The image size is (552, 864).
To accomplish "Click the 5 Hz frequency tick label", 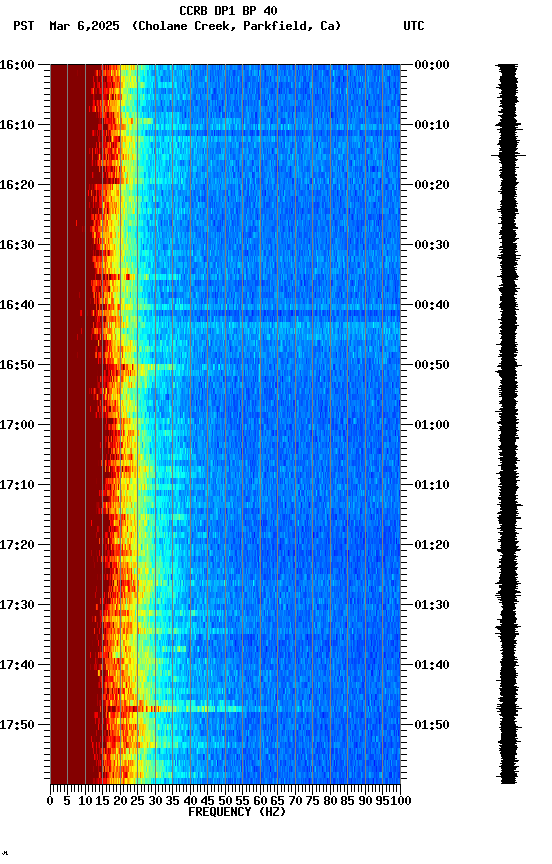I will (67, 801).
